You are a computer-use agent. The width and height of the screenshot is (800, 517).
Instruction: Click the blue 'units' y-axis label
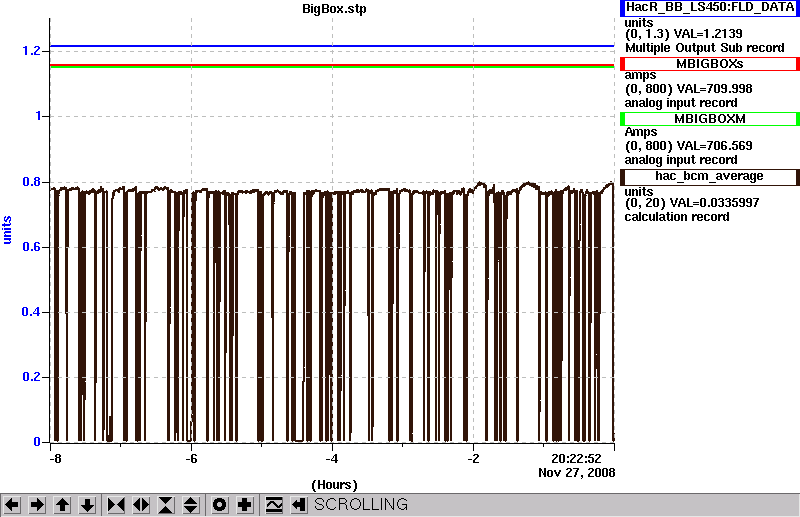[x=7, y=230]
